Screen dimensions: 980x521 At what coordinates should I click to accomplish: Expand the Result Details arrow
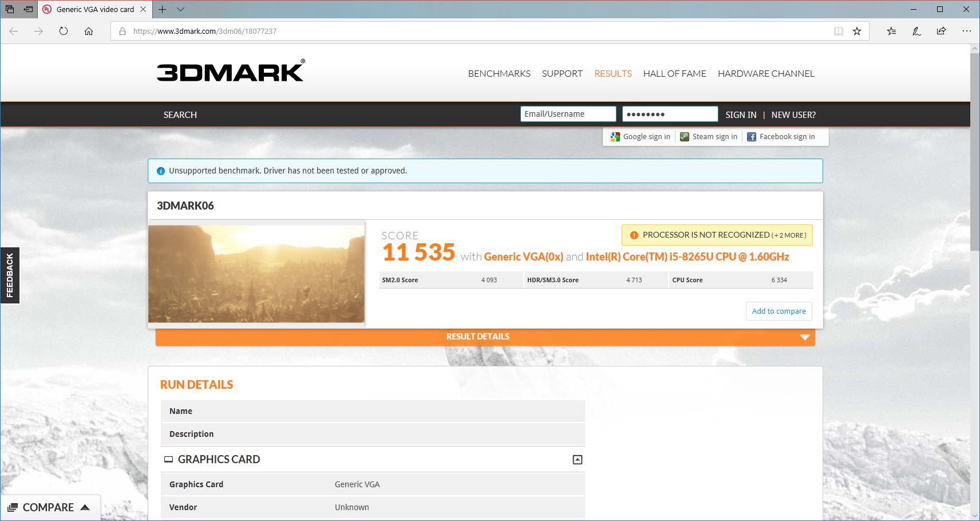click(805, 337)
